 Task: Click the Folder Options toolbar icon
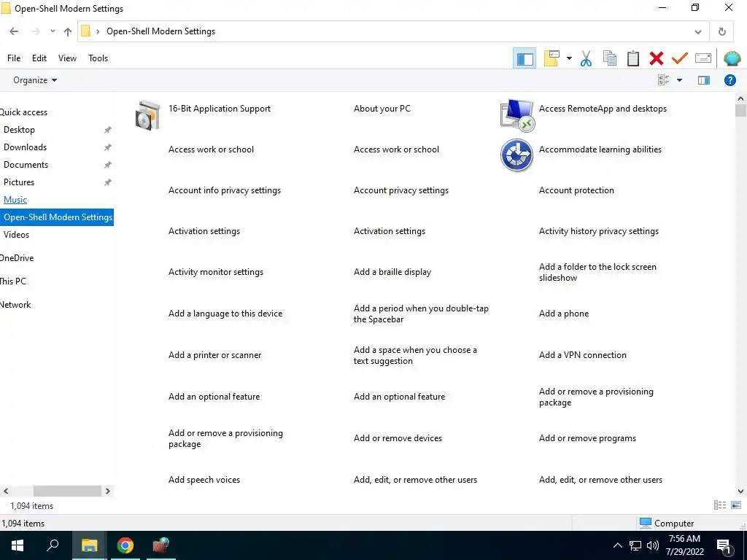click(x=551, y=58)
